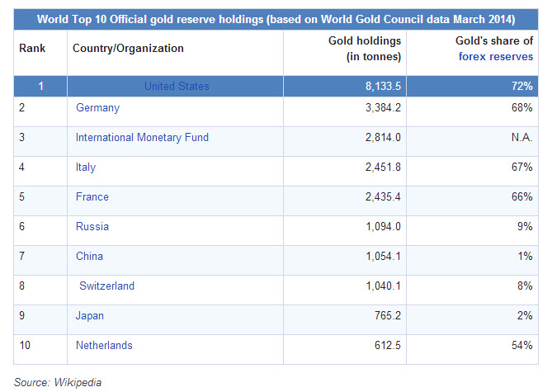Follow the International Monetary Fund link

click(142, 137)
